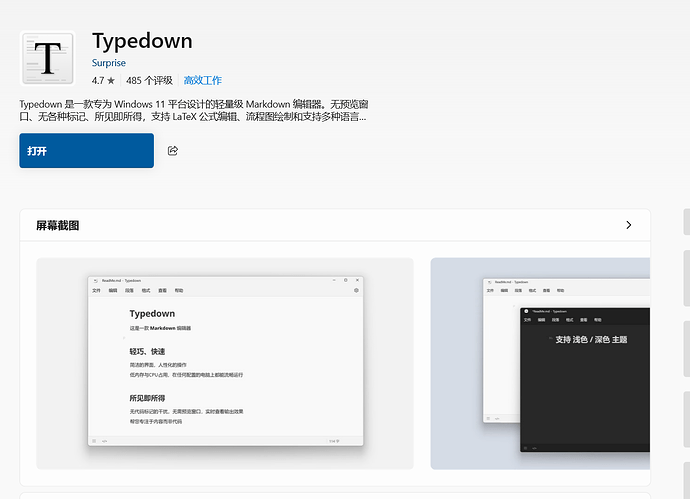Click the </> icon in the dark-theme window
This screenshot has width=690, height=499.
[x=534, y=448]
